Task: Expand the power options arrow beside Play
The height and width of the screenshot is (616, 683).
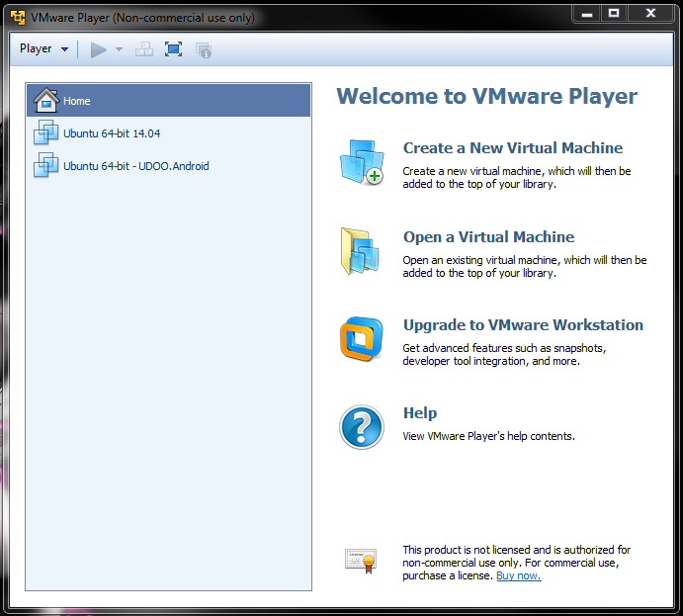Action: tap(119, 49)
